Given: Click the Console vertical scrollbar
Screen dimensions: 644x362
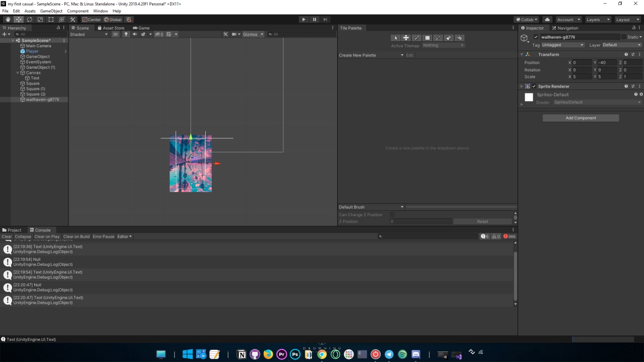Looking at the screenshot, I should tap(515, 275).
